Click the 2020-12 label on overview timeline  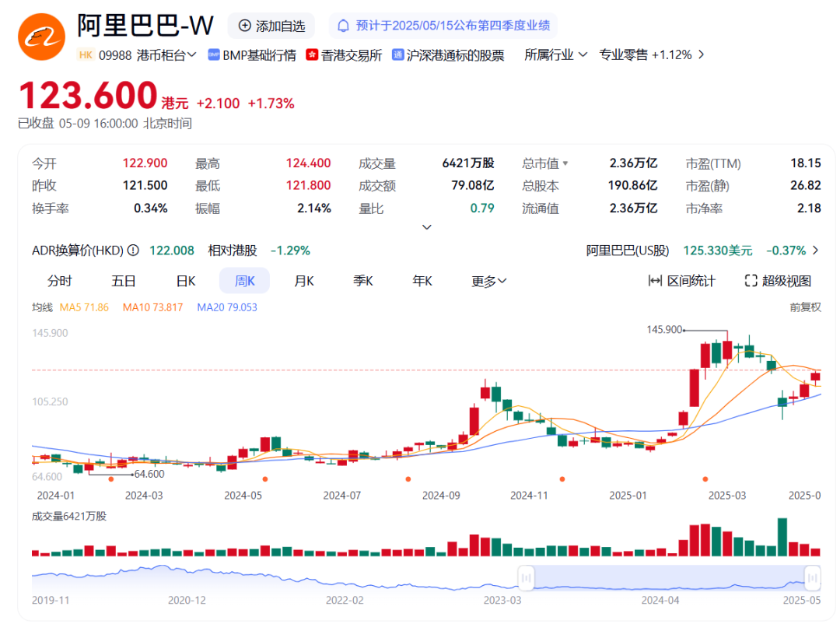pyautogui.click(x=187, y=601)
